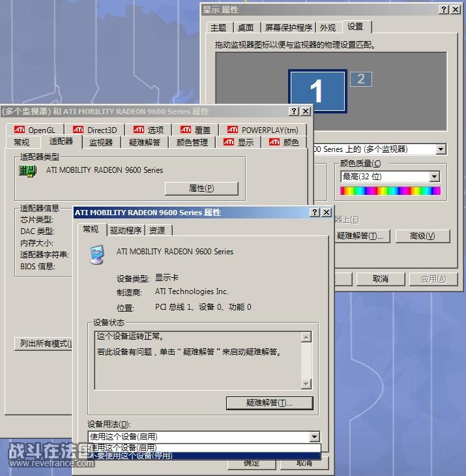466x476 pixels.
Task: Switch to the 屏幕保护程序 tab
Action: pos(289,27)
